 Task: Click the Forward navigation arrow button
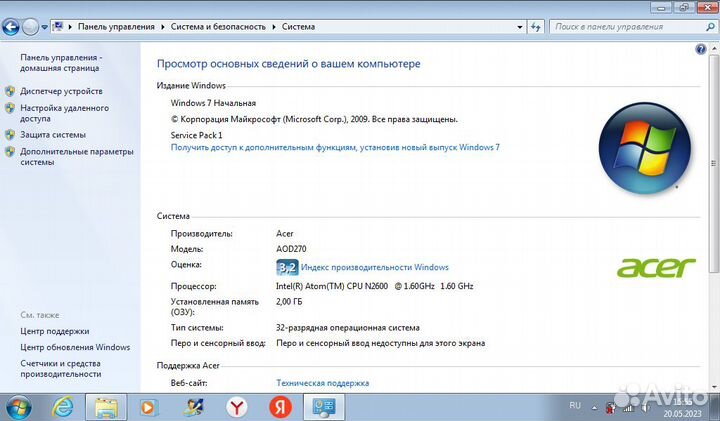[30, 27]
